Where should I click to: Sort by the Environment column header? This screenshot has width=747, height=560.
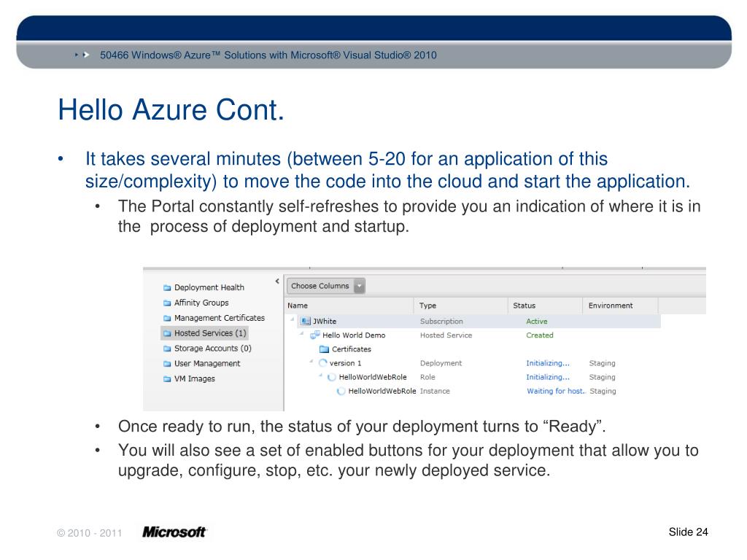[611, 306]
